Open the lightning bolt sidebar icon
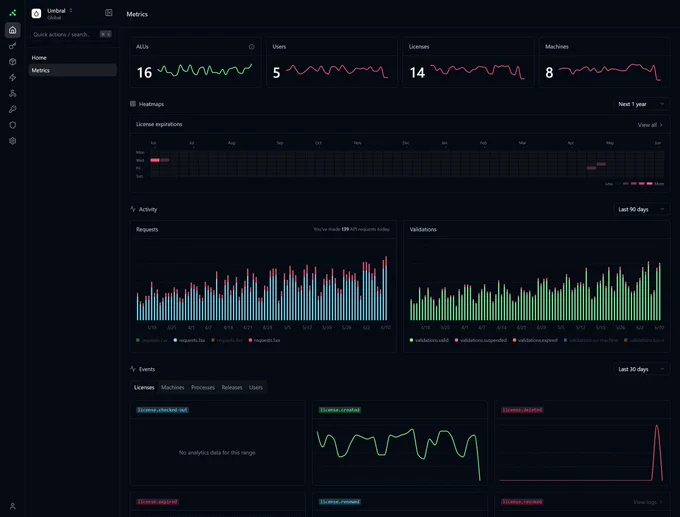This screenshot has height=517, width=680. [x=13, y=78]
